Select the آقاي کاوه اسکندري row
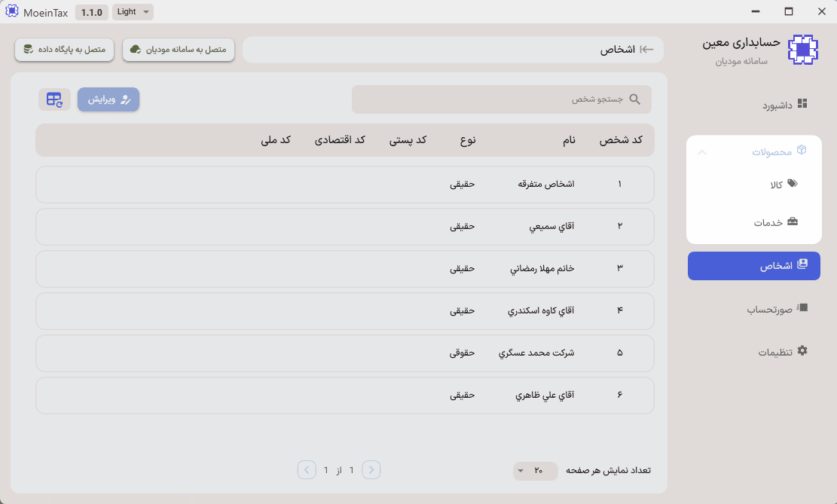 point(345,310)
